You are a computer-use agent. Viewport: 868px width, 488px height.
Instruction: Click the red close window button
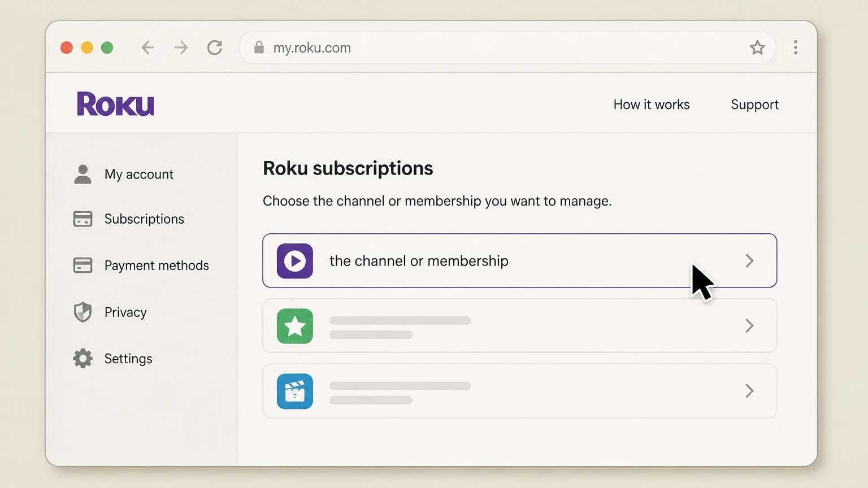tap(67, 47)
